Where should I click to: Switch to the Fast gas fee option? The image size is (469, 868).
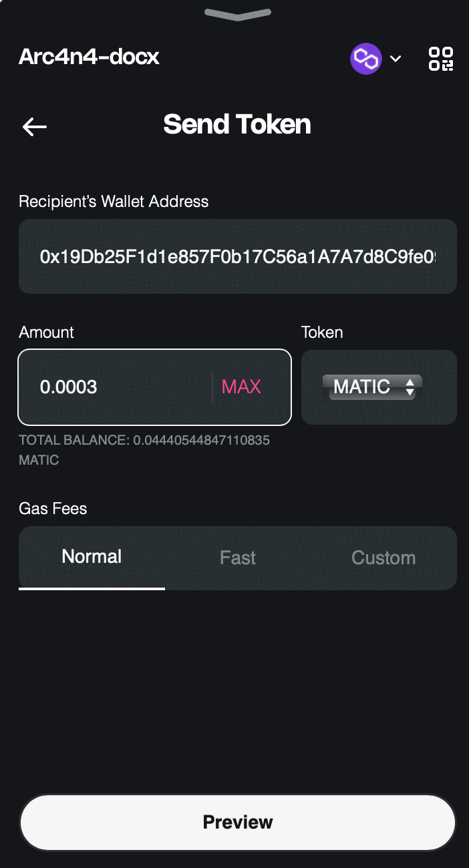coord(238,558)
